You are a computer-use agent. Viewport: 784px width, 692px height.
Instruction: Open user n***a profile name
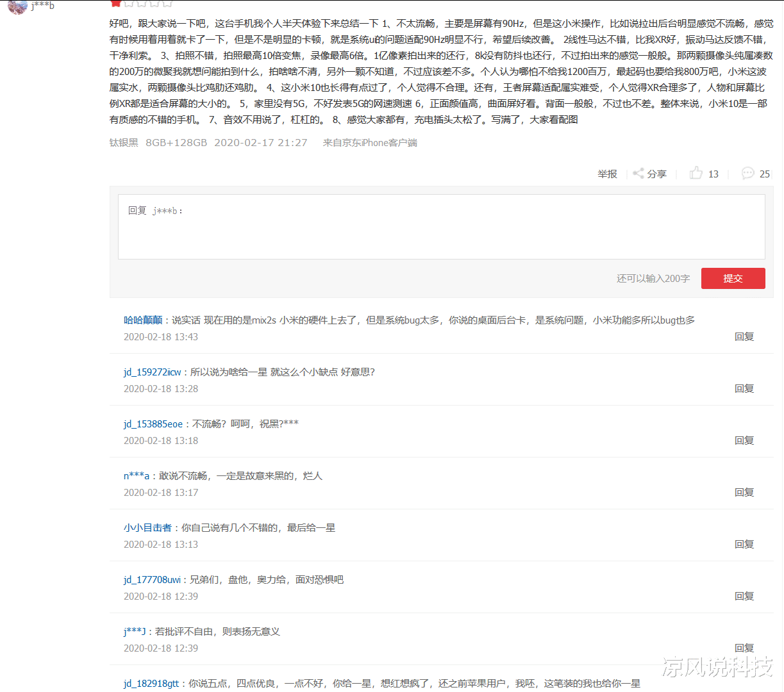pos(136,475)
